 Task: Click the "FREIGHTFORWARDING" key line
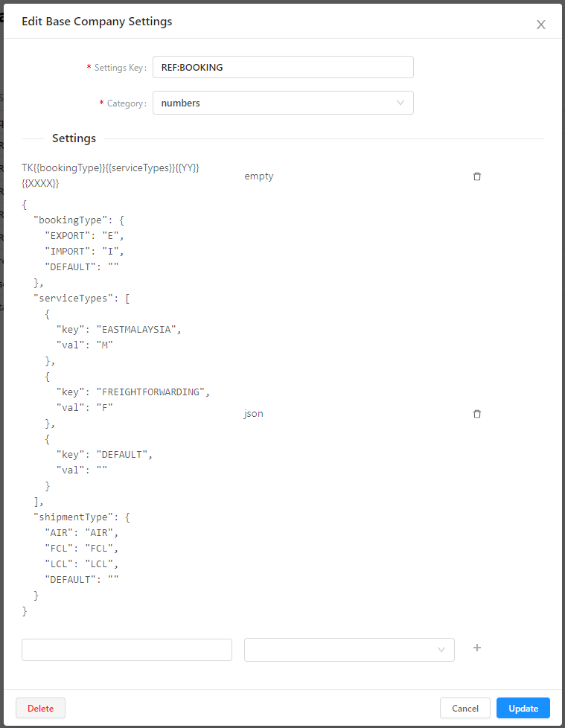pos(133,392)
